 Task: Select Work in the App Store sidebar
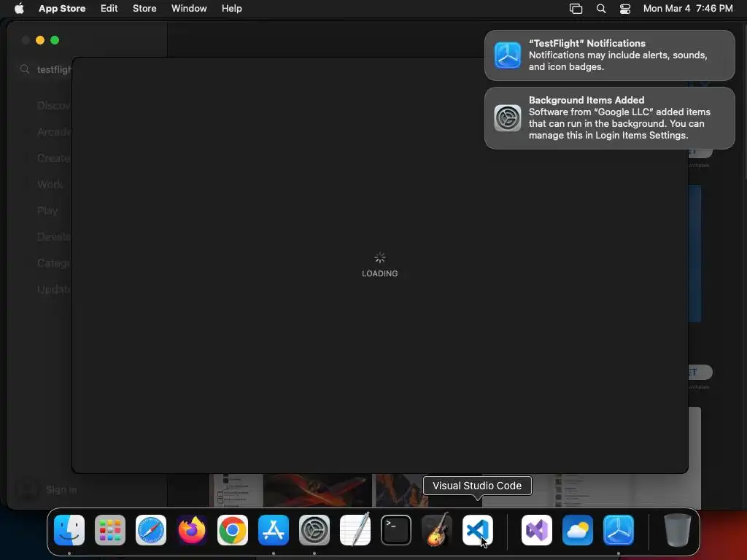click(50, 184)
